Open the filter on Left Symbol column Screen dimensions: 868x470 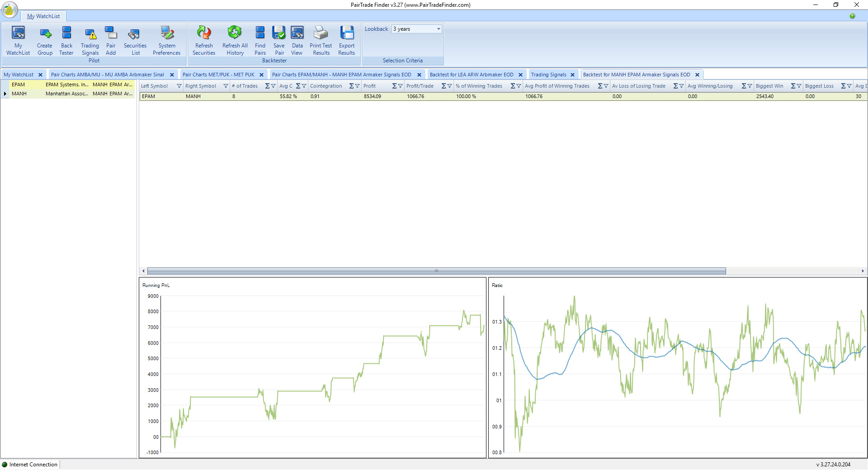(x=179, y=86)
